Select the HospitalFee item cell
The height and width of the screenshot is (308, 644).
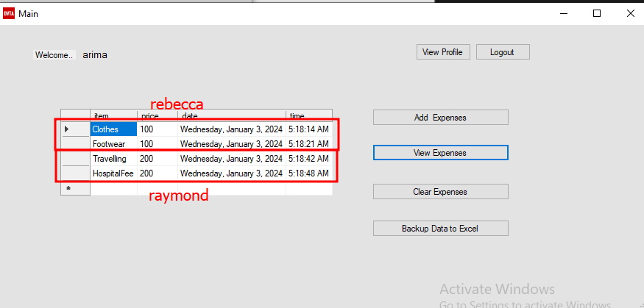tap(114, 173)
